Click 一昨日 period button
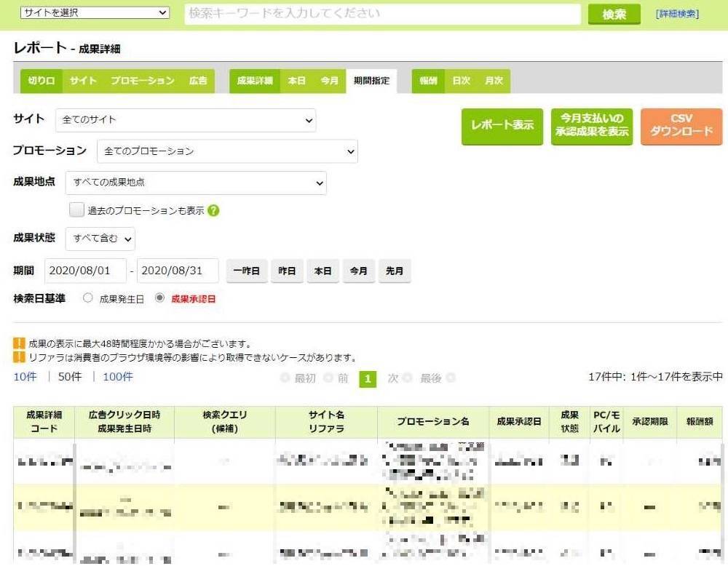This screenshot has height=566, width=728. tap(247, 271)
